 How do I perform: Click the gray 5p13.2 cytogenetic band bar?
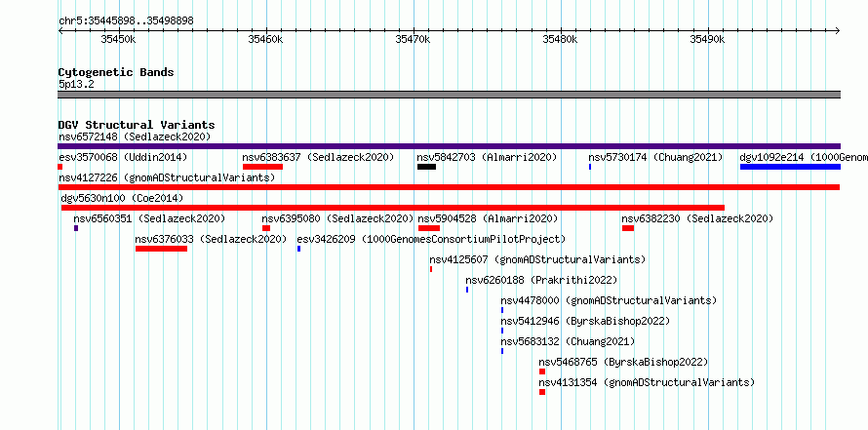[449, 95]
